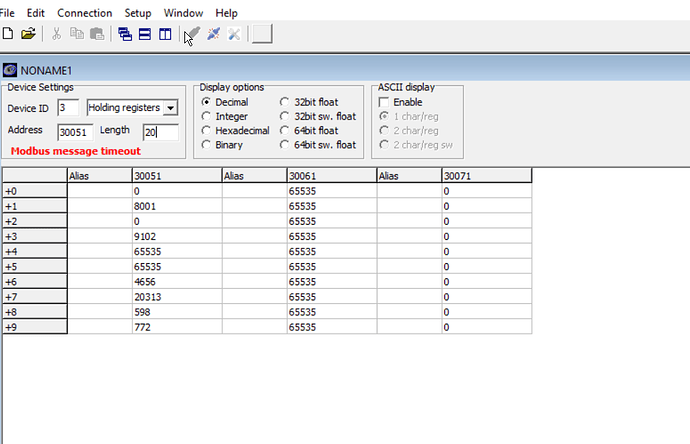Image resolution: width=690 pixels, height=444 pixels.
Task: Open the Window menu
Action: pos(183,13)
